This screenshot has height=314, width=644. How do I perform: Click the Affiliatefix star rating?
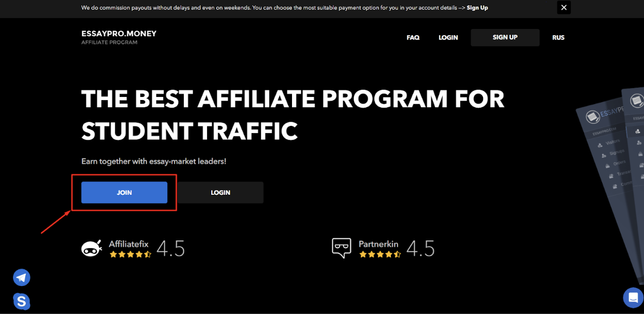(130, 254)
